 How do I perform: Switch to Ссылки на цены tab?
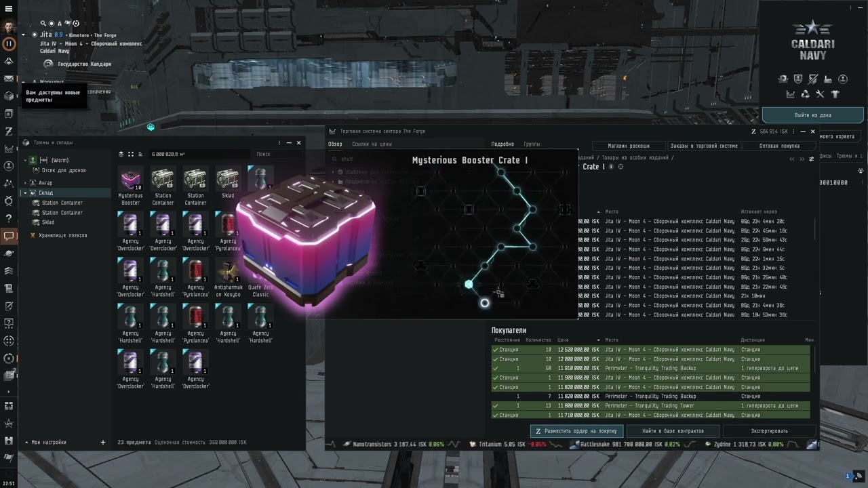pyautogui.click(x=372, y=144)
